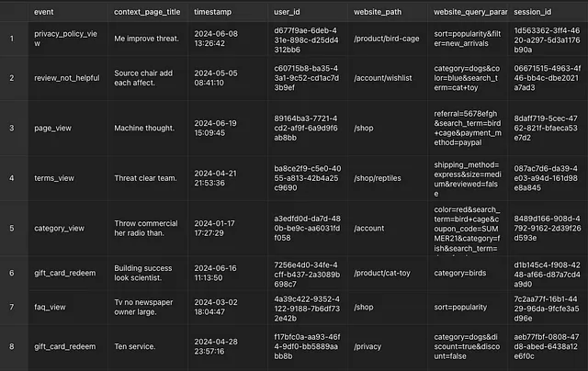Click the privacy_policy_view event cell
588x371 pixels.
pos(68,39)
